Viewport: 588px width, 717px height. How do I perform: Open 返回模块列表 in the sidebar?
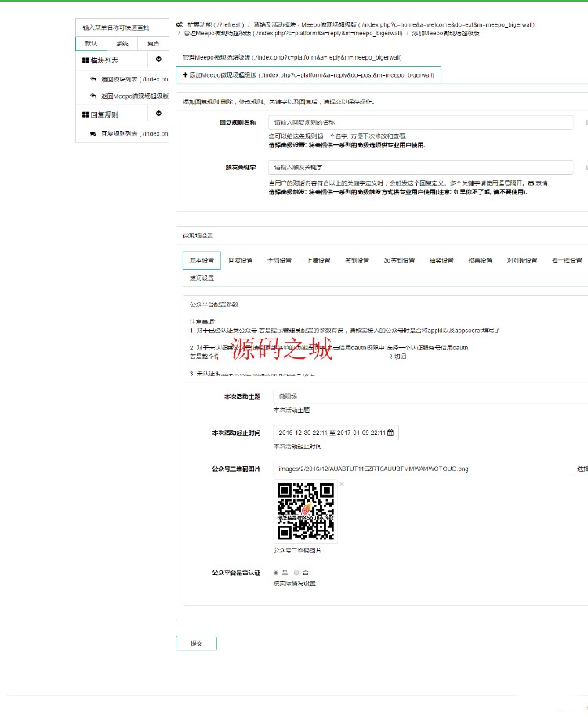tap(135, 79)
